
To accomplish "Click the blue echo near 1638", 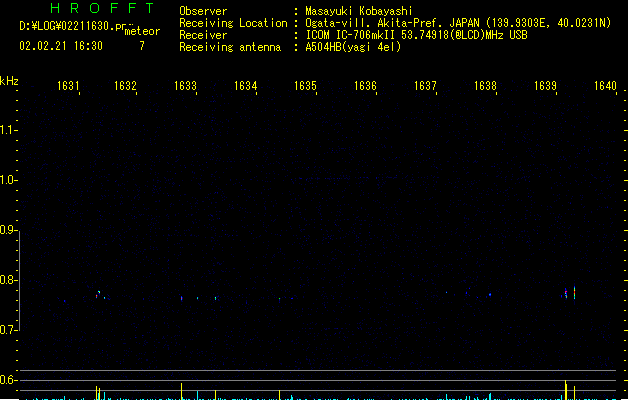I will [x=490, y=295].
